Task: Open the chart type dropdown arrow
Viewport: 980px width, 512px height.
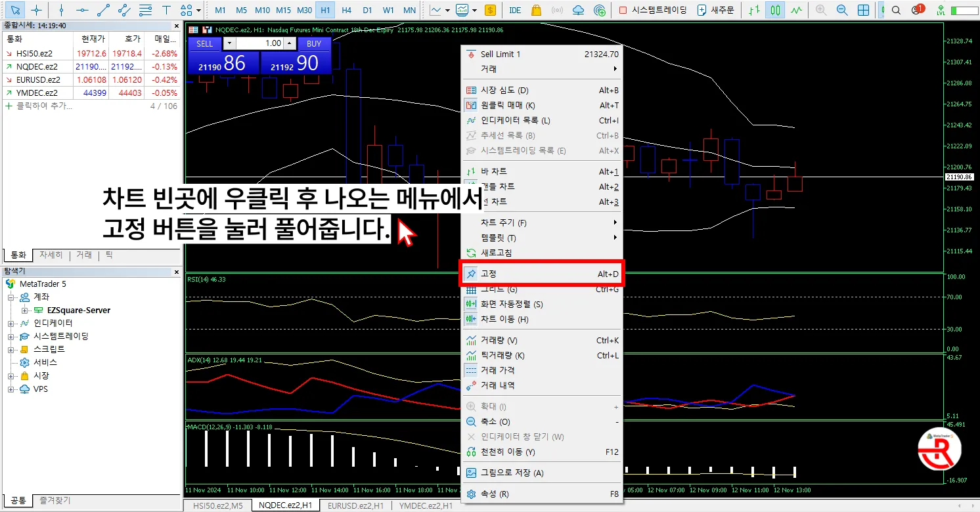Action: point(447,10)
